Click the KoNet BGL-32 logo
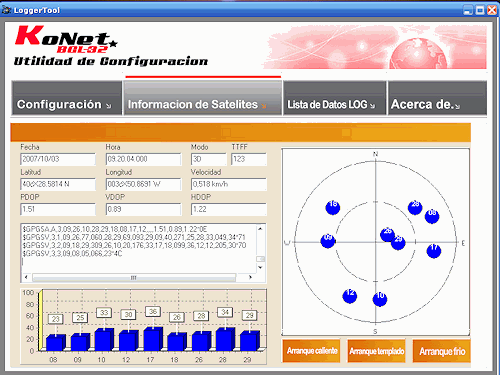500x375 pixels. [x=66, y=39]
